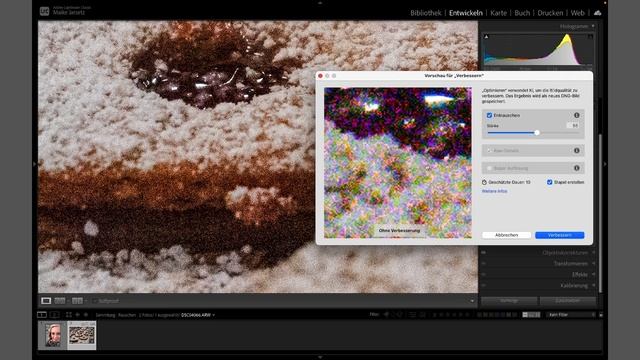Screen dimensions: 640x360
Task: Toggle shadow clipping indicator in histogram
Action: [x=487, y=37]
